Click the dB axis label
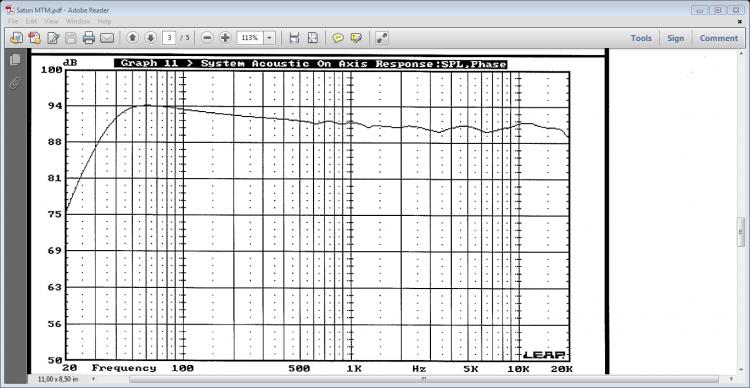750x388 pixels. [70, 63]
